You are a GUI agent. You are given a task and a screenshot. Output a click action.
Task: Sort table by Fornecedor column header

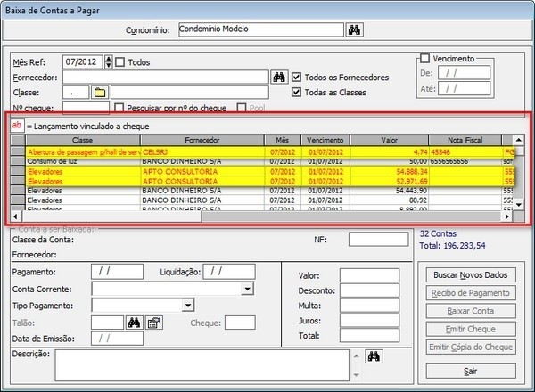point(202,140)
